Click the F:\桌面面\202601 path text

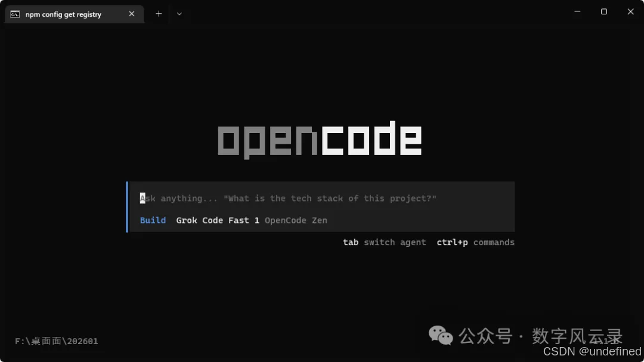click(x=56, y=341)
